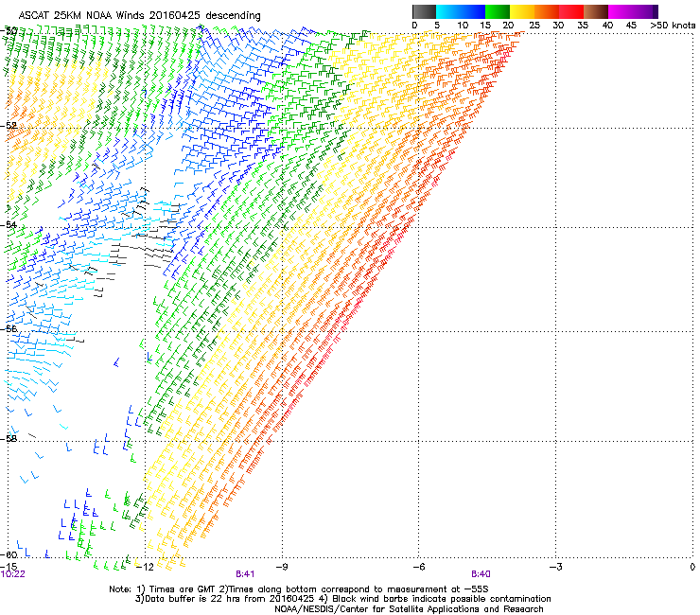The width and height of the screenshot is (700, 615).
Task: Click the legend label '30'
Action: (558, 26)
